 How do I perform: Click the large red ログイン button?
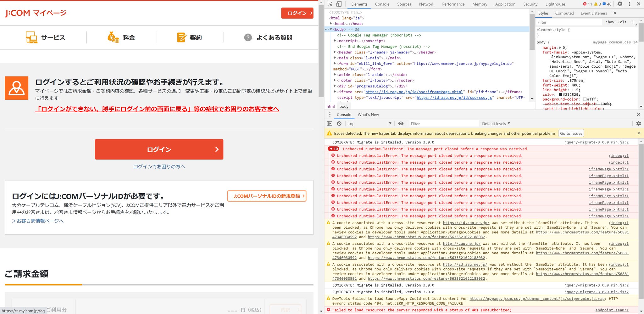click(x=159, y=149)
